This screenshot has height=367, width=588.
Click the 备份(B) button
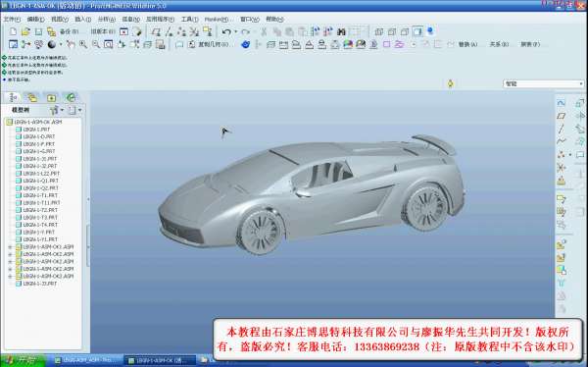(x=69, y=32)
